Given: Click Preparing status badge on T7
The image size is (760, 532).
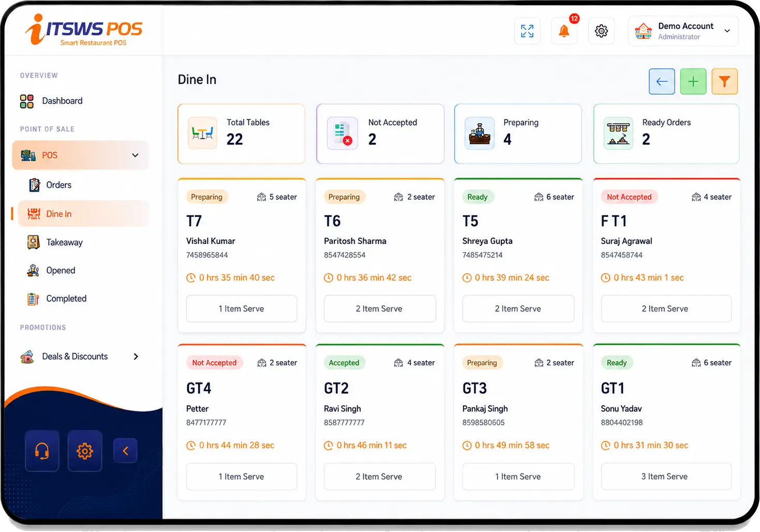Looking at the screenshot, I should coord(206,197).
